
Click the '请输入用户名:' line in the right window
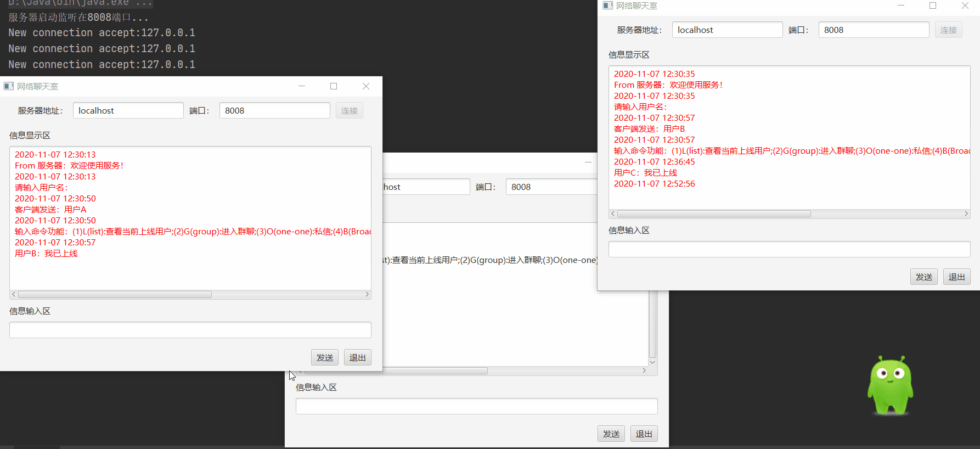click(640, 107)
